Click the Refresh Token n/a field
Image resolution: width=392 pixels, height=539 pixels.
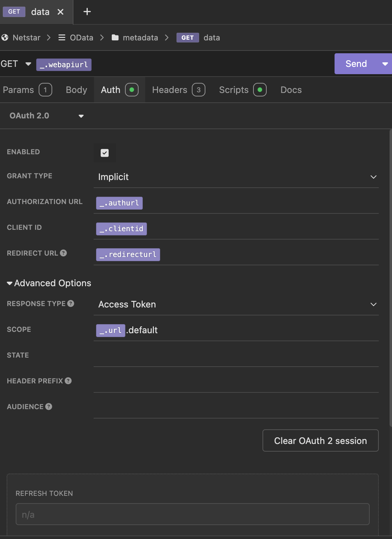(x=193, y=514)
